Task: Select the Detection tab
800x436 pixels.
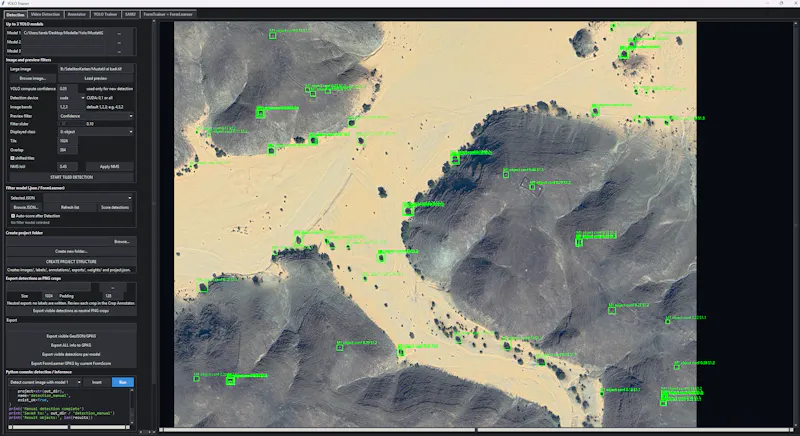Action: pos(15,14)
